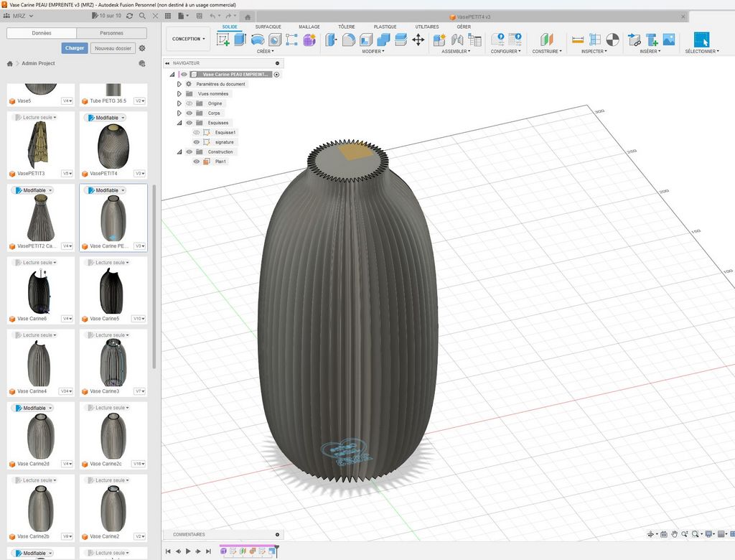Click the Offset Plane construct icon
Viewport: 735px width, 560px height.
tap(546, 39)
